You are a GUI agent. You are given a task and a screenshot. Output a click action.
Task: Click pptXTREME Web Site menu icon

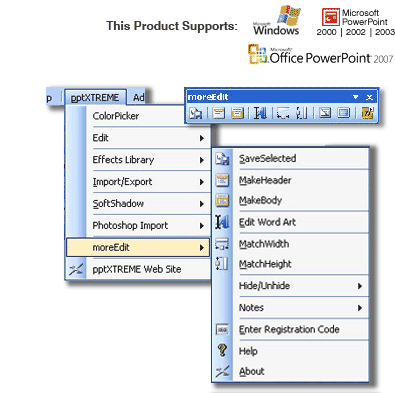pyautogui.click(x=76, y=269)
